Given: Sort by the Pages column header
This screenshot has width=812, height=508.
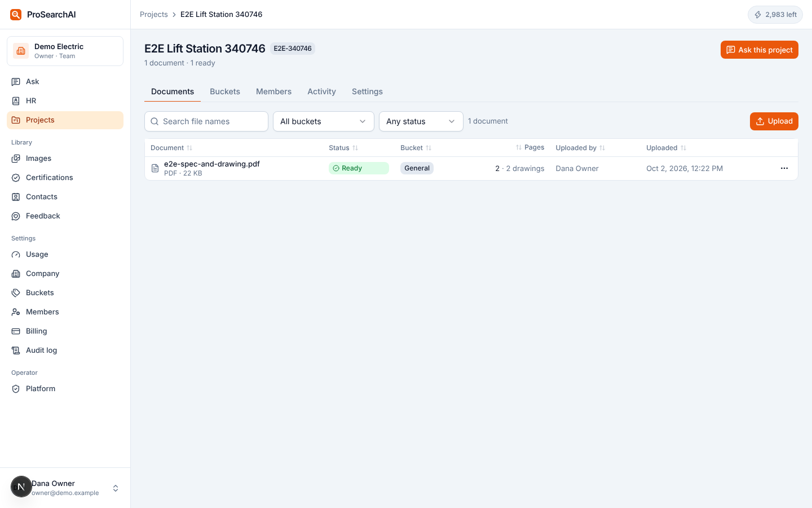Looking at the screenshot, I should [x=530, y=147].
